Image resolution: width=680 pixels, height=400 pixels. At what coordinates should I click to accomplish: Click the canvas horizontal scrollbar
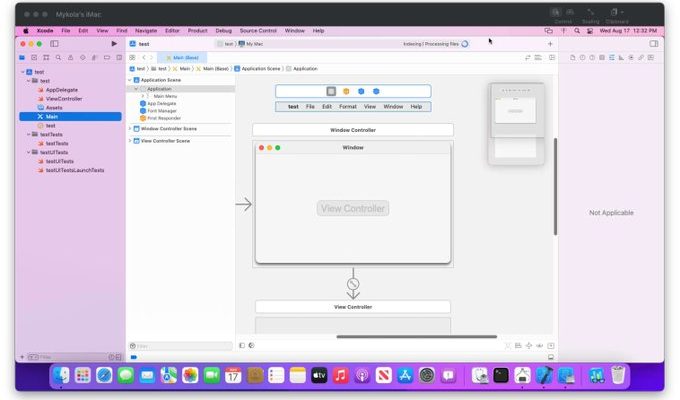click(417, 337)
